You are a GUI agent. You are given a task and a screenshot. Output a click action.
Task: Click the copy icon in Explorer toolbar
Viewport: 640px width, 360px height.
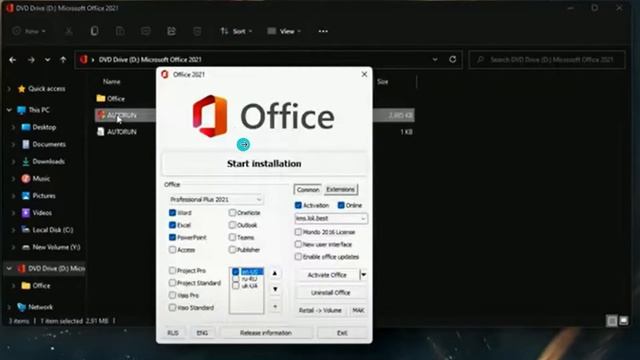(x=94, y=31)
